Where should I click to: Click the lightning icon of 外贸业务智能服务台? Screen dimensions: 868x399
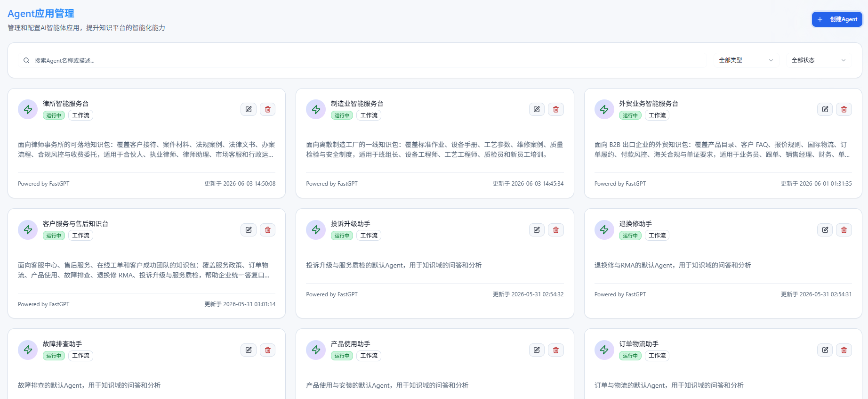(x=604, y=109)
